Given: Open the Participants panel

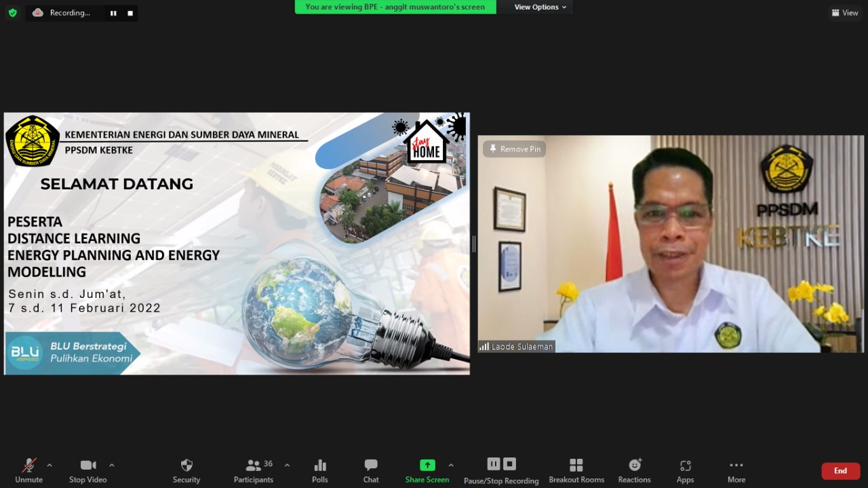Looking at the screenshot, I should point(254,470).
